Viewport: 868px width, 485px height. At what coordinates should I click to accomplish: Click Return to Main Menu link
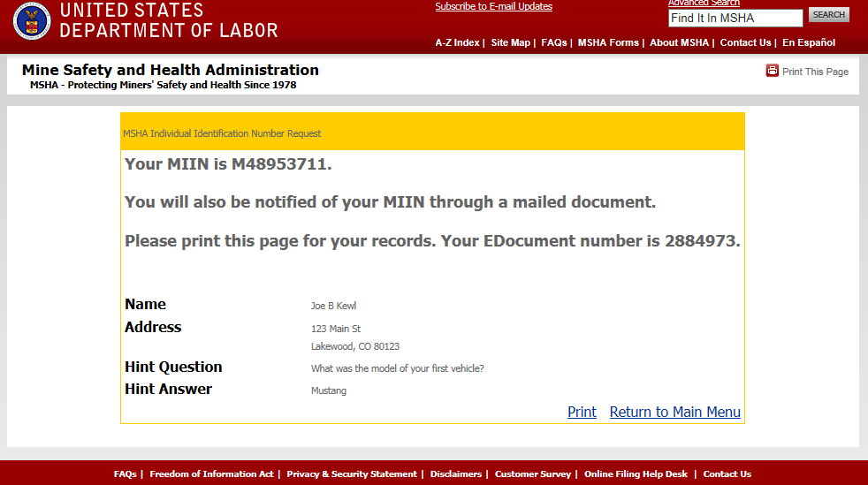[674, 412]
